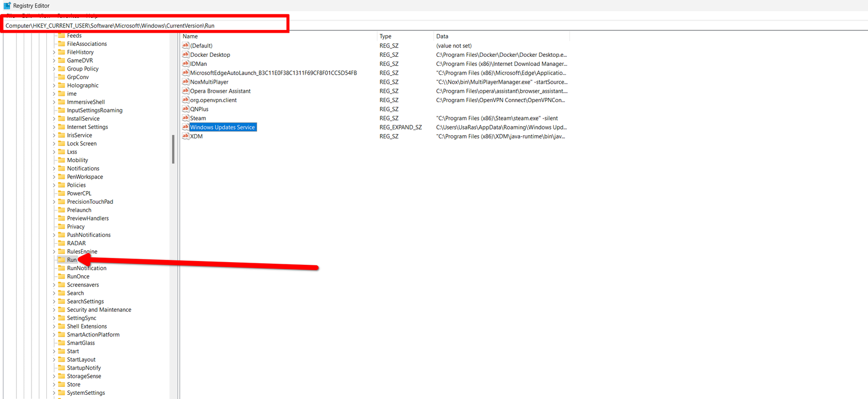This screenshot has width=868, height=399.
Task: Click the Steam value name
Action: [x=198, y=118]
